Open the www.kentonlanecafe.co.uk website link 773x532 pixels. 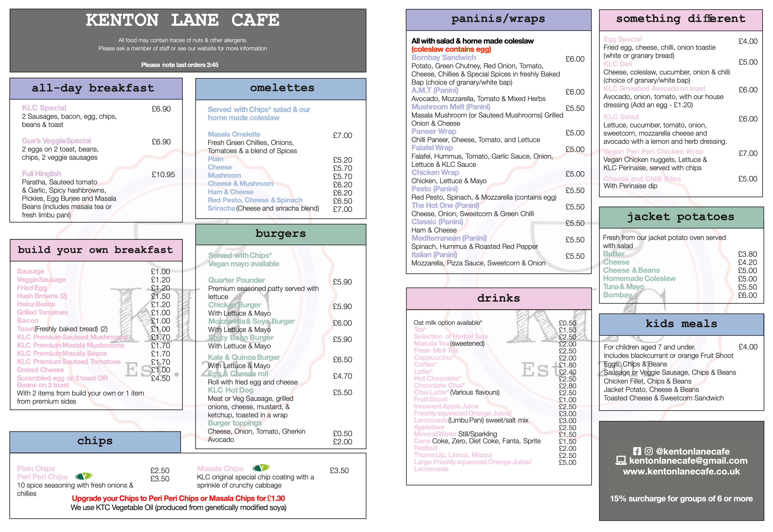tap(681, 471)
